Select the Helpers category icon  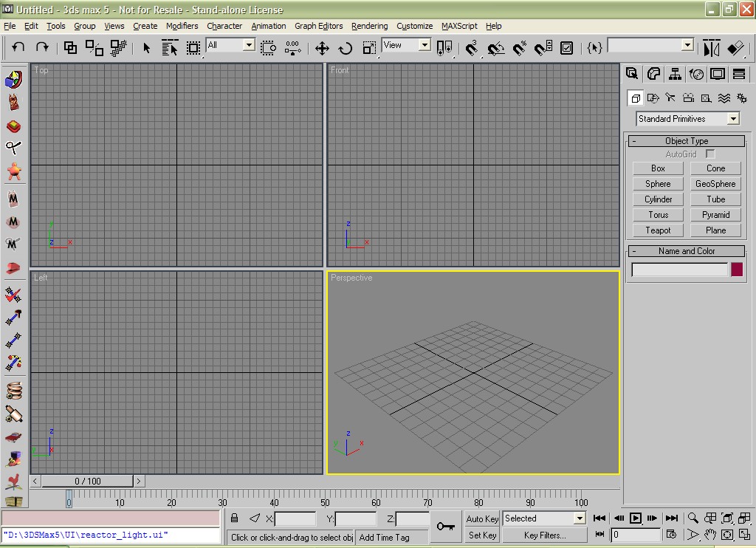706,98
